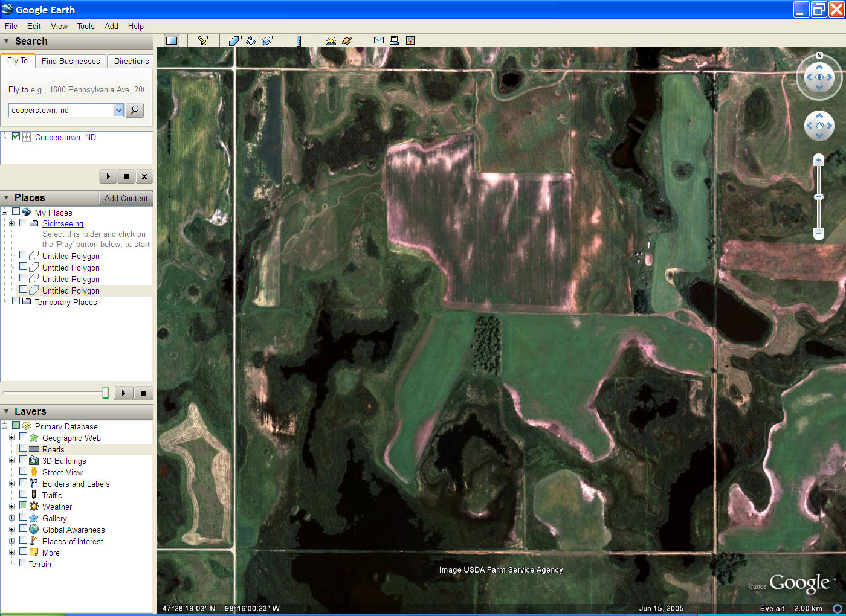Check the My Places checkbox

[x=16, y=211]
